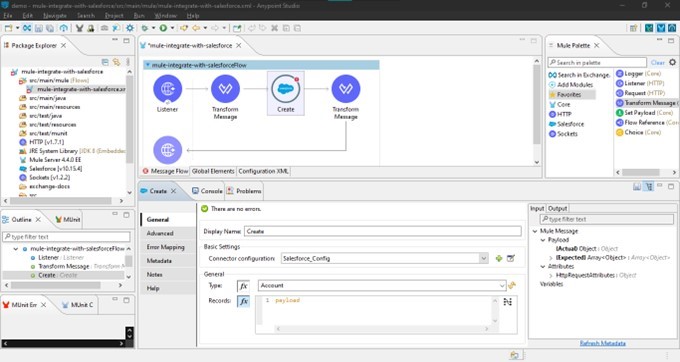Switch to the Configuration XML tab
The image size is (680, 362).
point(263,171)
